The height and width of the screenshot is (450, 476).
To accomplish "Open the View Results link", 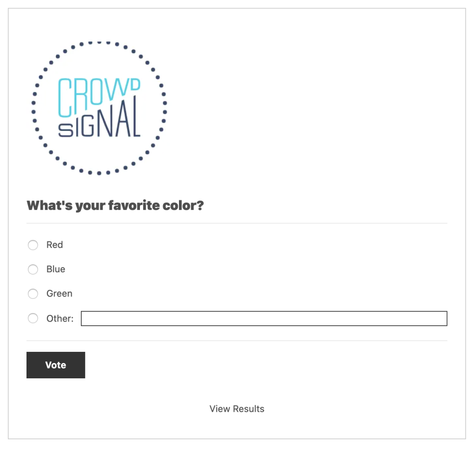I will [x=237, y=409].
